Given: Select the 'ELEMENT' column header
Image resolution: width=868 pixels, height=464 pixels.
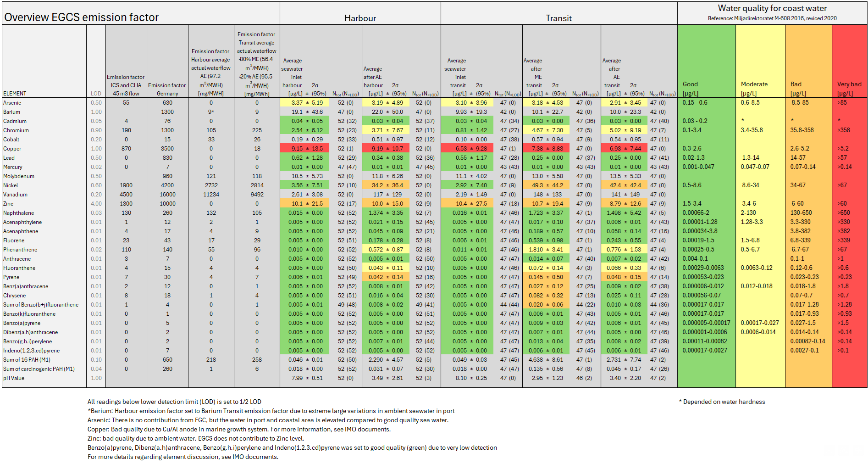Looking at the screenshot, I should [x=15, y=94].
